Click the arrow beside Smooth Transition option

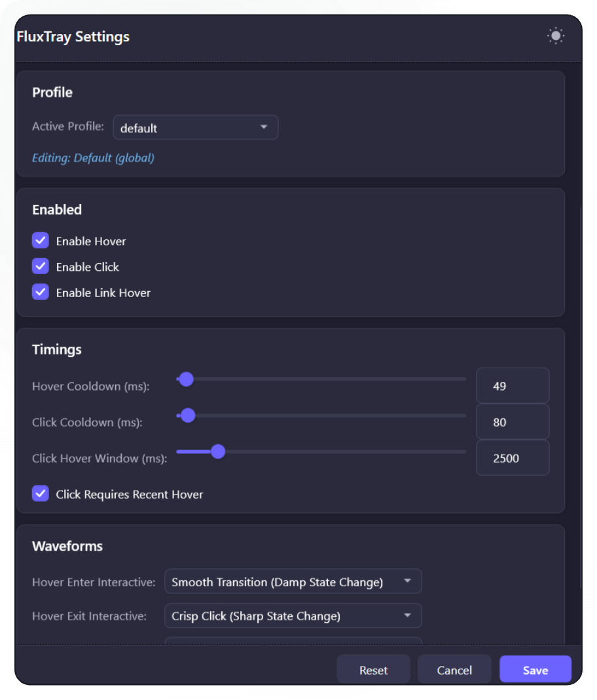point(407,581)
